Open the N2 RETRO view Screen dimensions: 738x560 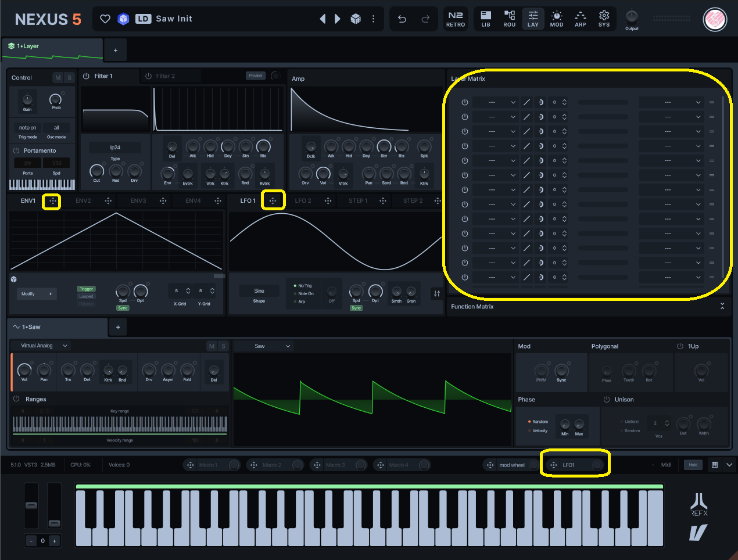[x=456, y=19]
